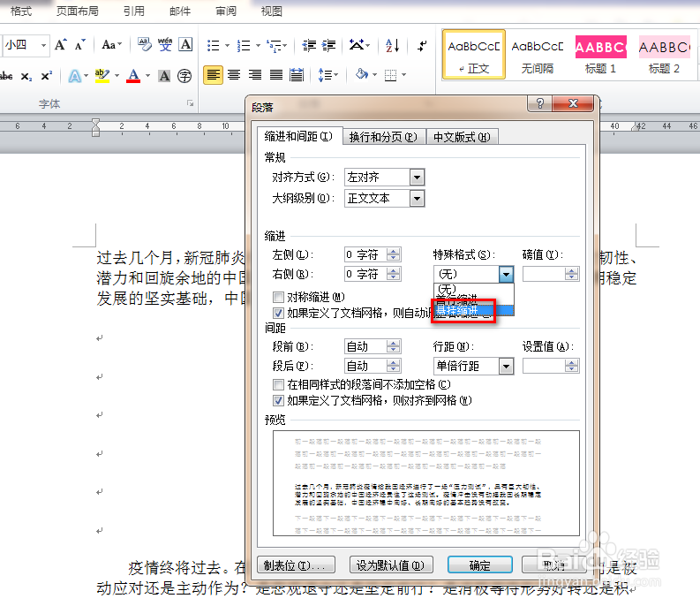Click the Asian Layout icon
Image resolution: width=700 pixels, height=606 pixels.
tap(357, 45)
